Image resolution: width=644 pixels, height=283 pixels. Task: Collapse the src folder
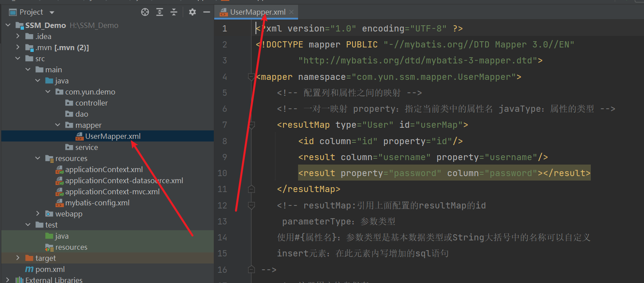(x=18, y=59)
